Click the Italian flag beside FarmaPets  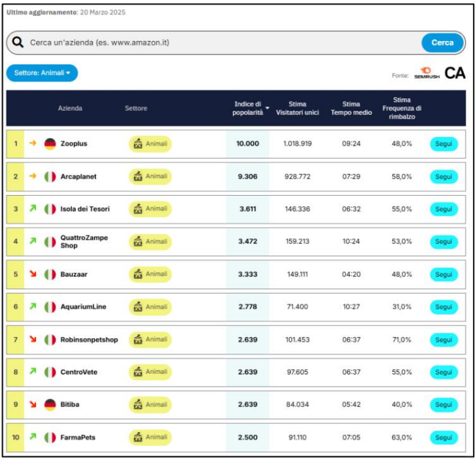(50, 437)
